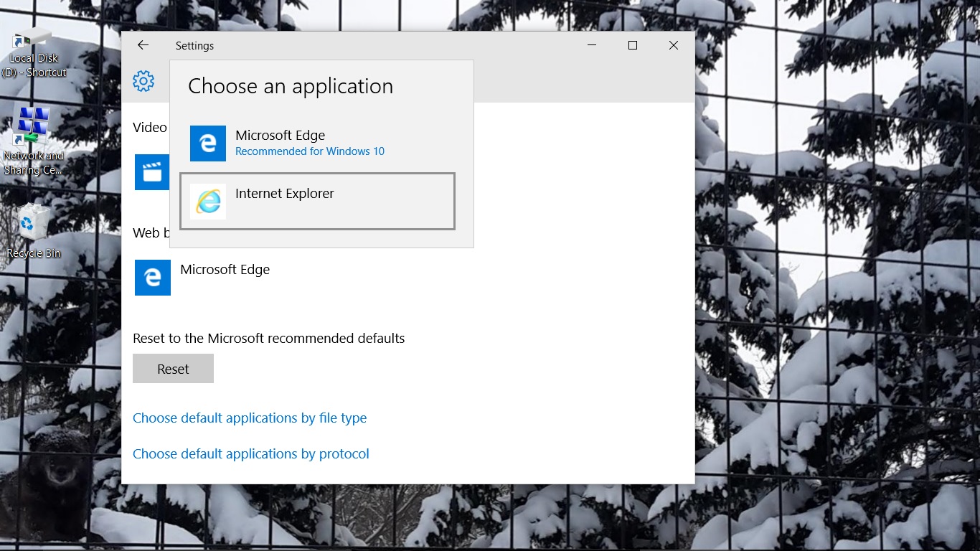The width and height of the screenshot is (980, 551).
Task: Open the current default Microsoft Edge entry
Action: click(x=203, y=278)
